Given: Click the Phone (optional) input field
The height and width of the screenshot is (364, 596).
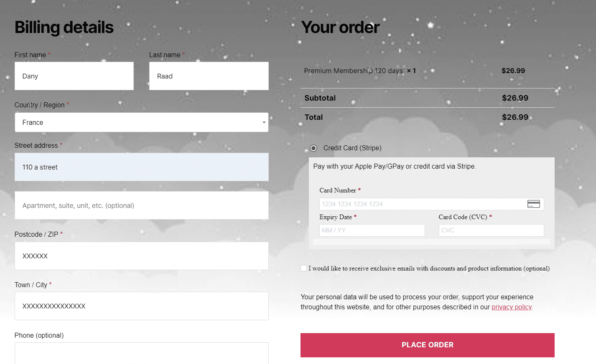Looking at the screenshot, I should click(141, 353).
